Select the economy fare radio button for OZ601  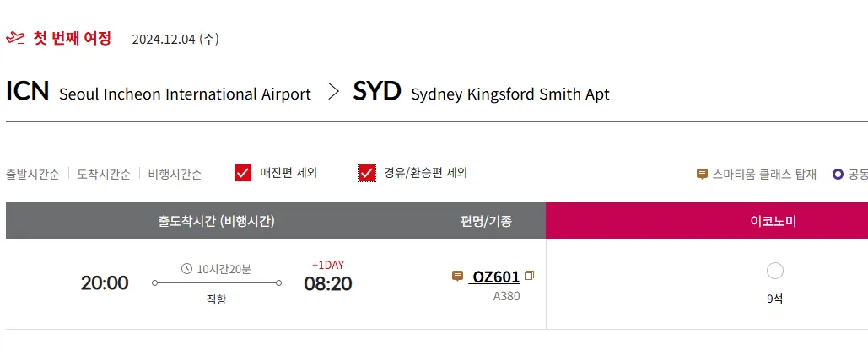(x=775, y=271)
